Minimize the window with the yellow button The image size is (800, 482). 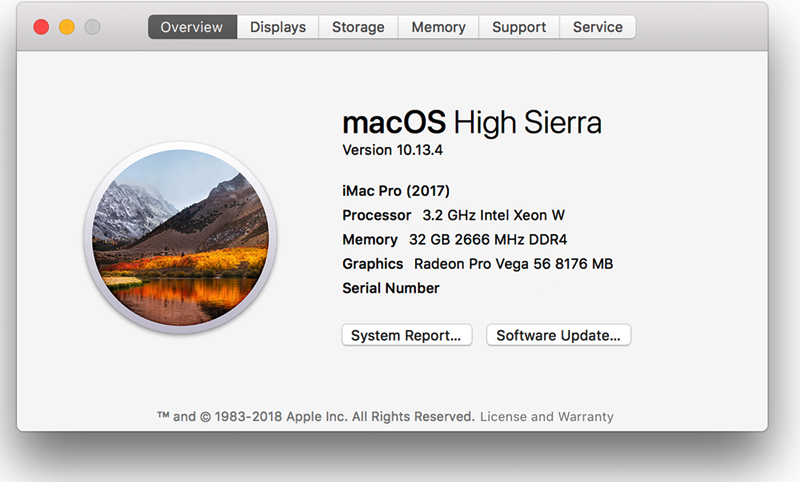67,27
